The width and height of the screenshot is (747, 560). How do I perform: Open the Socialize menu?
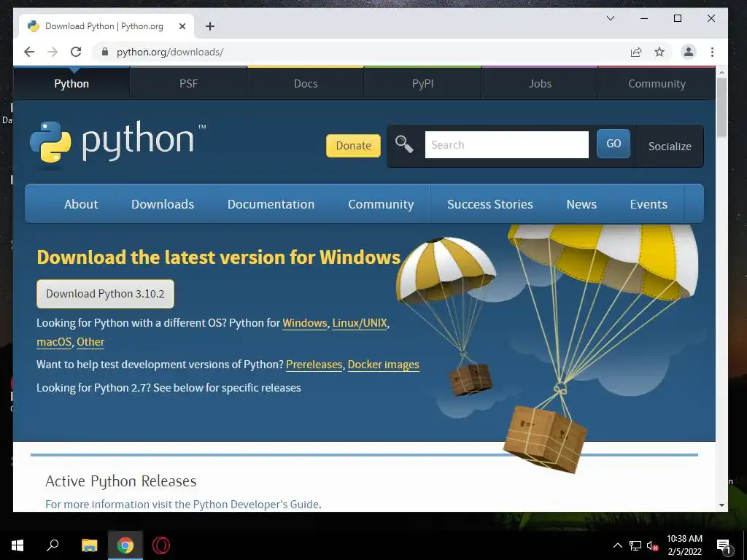pos(670,146)
